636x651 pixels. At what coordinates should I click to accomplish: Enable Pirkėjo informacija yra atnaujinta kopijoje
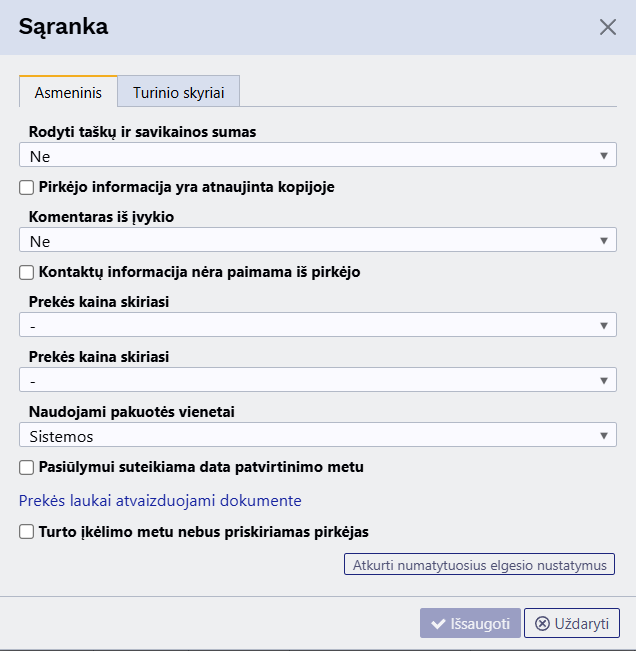tap(27, 187)
